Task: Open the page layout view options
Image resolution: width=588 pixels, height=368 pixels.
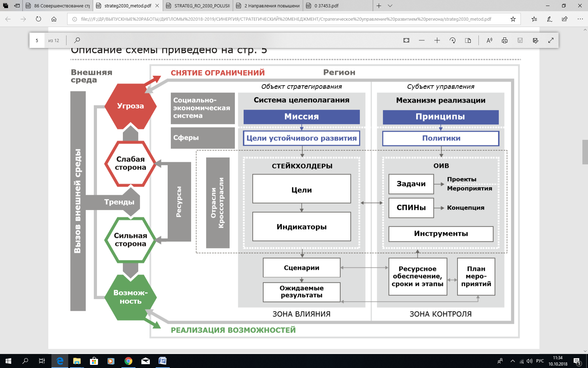Action: tap(468, 40)
